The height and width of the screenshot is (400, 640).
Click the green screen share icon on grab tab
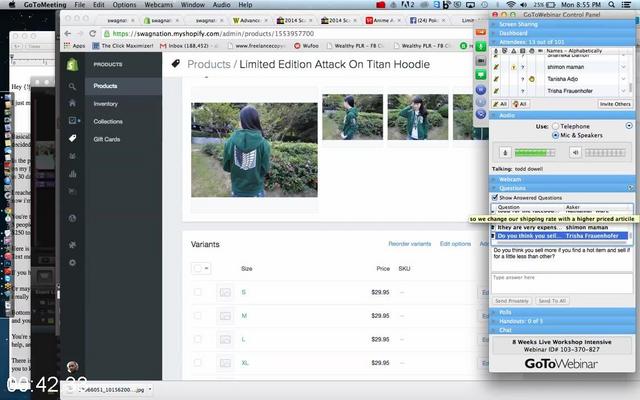coord(480,75)
